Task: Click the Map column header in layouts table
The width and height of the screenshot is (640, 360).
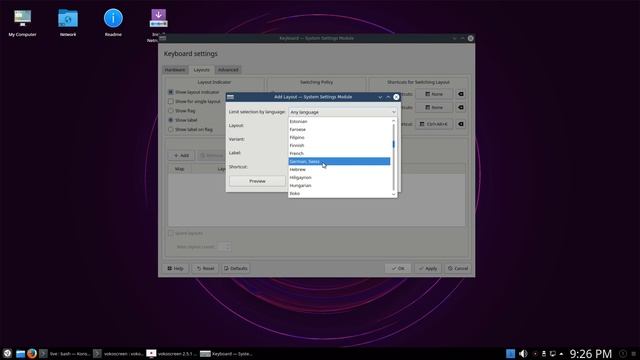Action: pos(179,169)
